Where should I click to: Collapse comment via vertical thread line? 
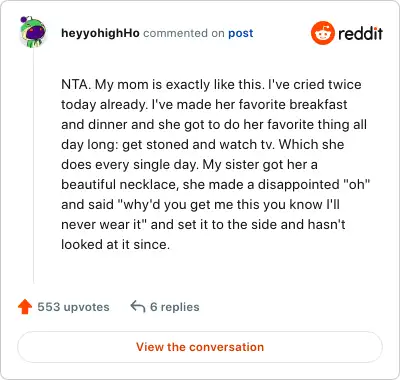pyautogui.click(x=34, y=166)
